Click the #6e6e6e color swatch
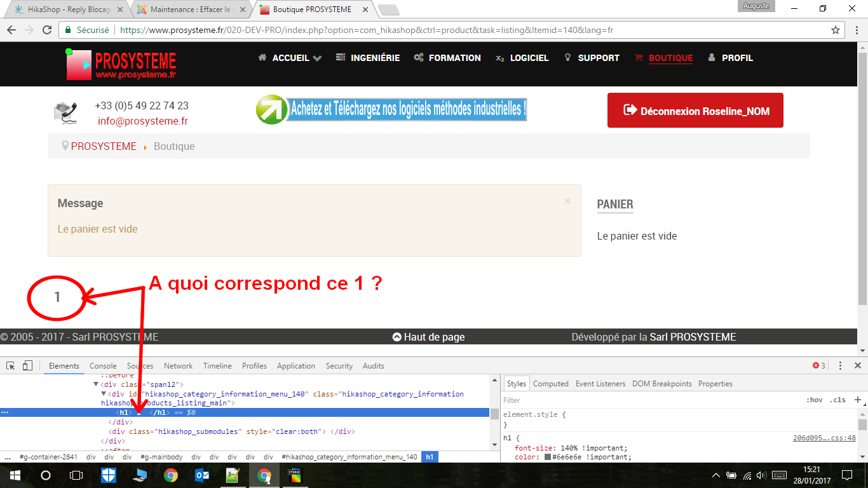Viewport: 868px width, 488px height. point(548,457)
